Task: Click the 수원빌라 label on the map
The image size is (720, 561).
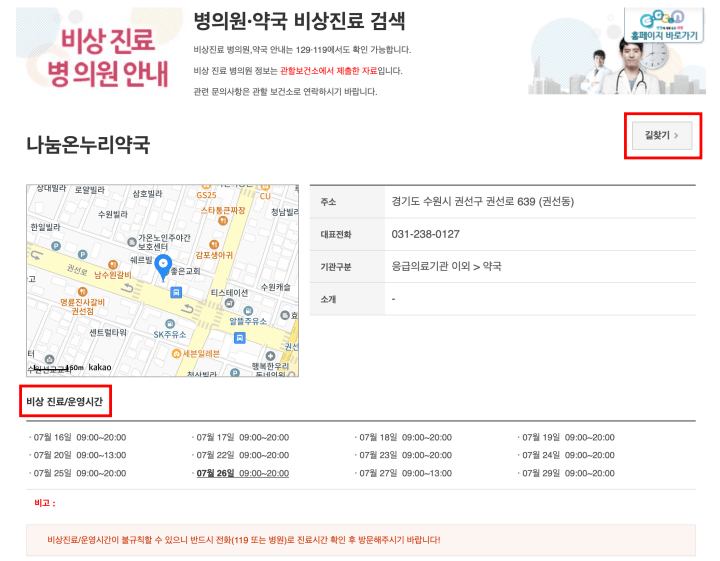Action: [x=112, y=214]
